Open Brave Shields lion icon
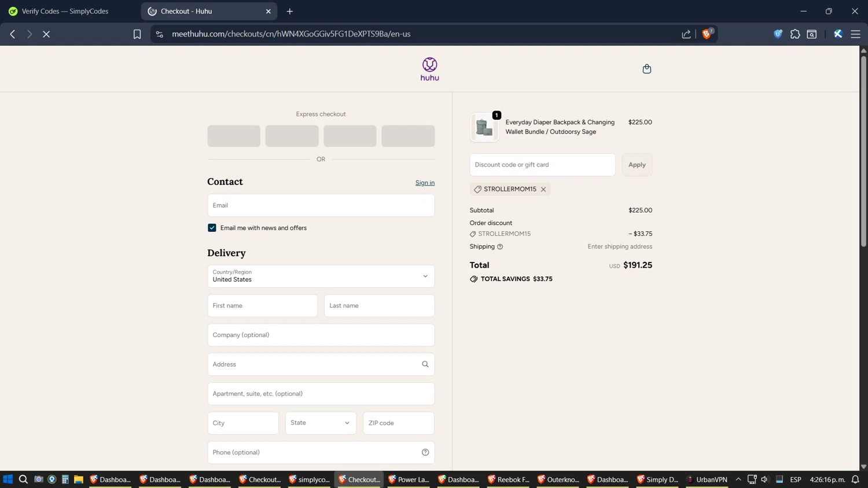This screenshot has height=488, width=868. click(707, 34)
